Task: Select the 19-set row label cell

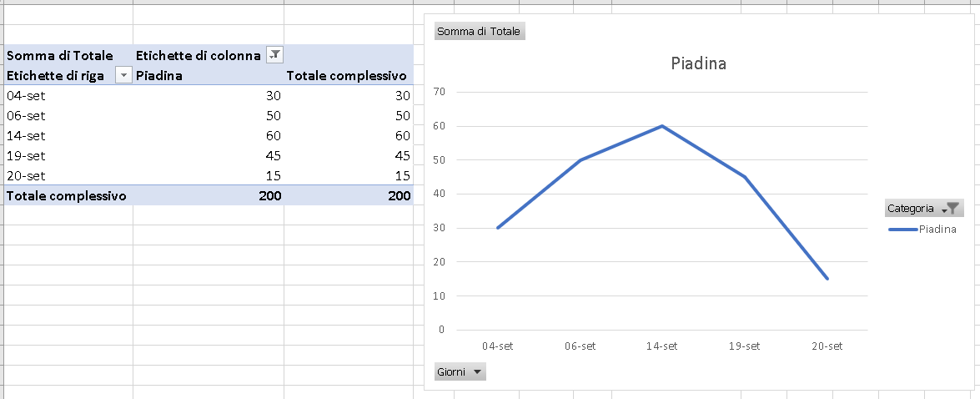Action: pos(68,156)
